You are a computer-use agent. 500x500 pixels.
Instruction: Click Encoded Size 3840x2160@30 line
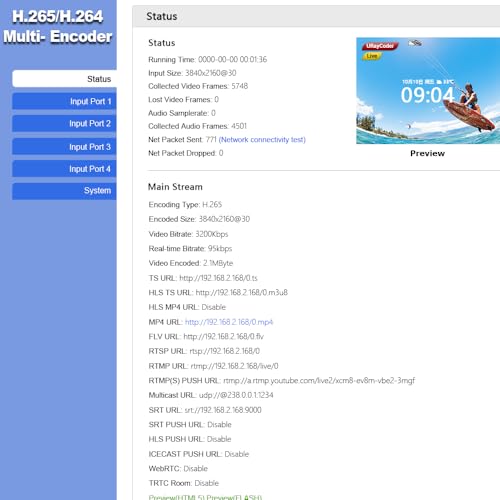199,219
